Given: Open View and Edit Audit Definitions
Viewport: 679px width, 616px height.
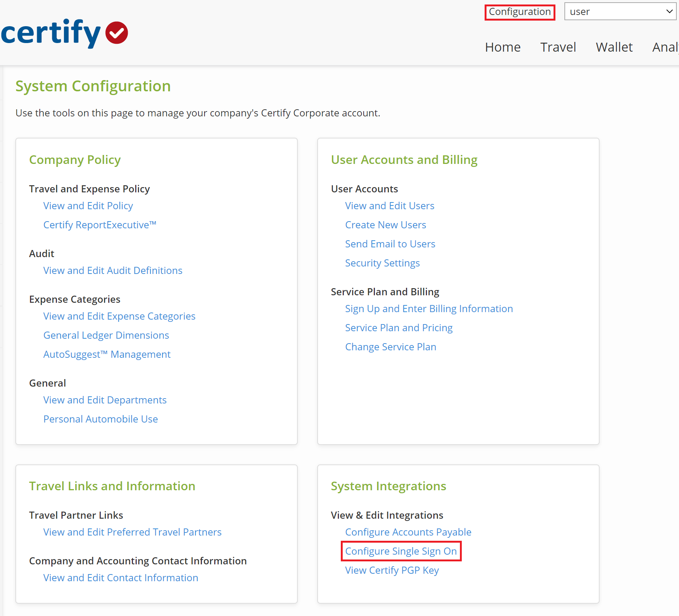Looking at the screenshot, I should click(113, 271).
